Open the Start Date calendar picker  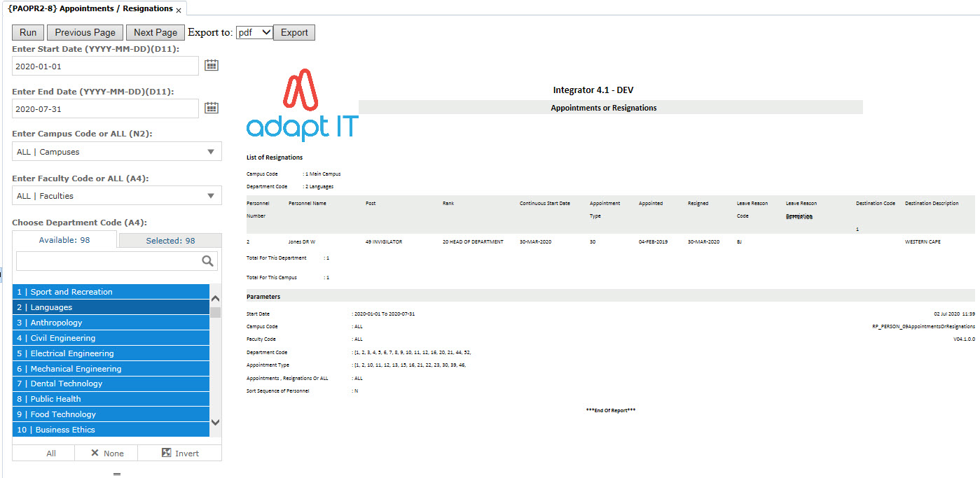coord(212,66)
